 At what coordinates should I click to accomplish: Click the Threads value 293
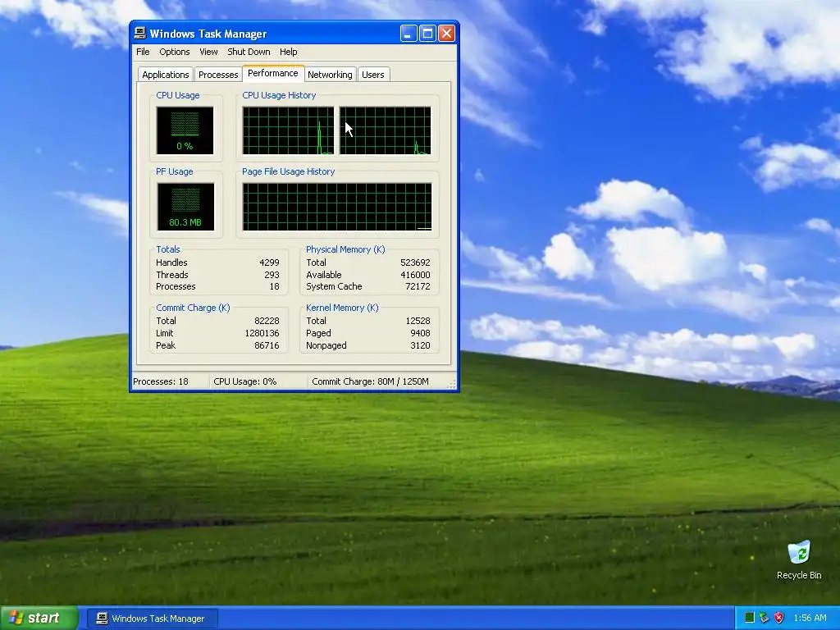pos(272,275)
